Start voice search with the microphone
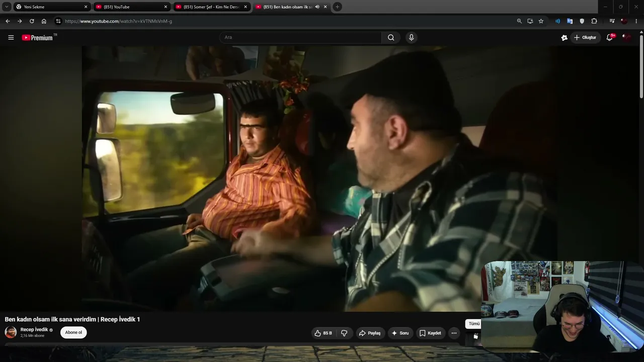This screenshot has height=362, width=644. click(x=412, y=38)
